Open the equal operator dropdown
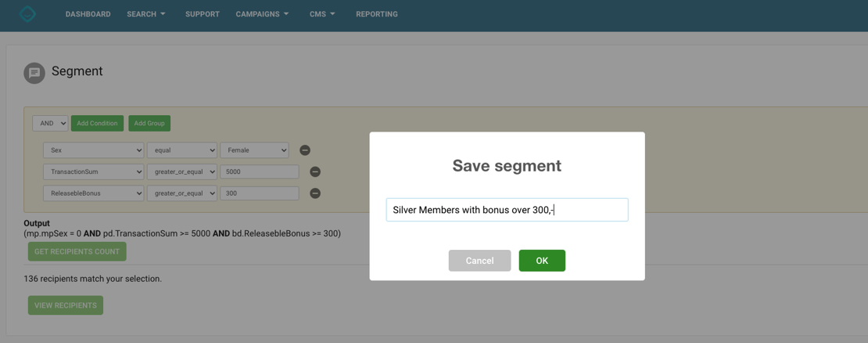Viewport: 868px width, 343px height. click(x=181, y=150)
